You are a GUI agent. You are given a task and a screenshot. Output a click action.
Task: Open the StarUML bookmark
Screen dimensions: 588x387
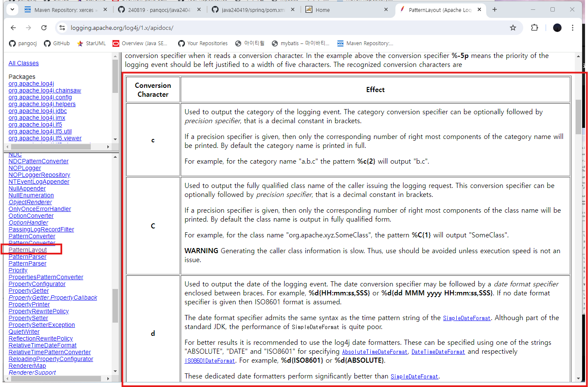click(91, 43)
